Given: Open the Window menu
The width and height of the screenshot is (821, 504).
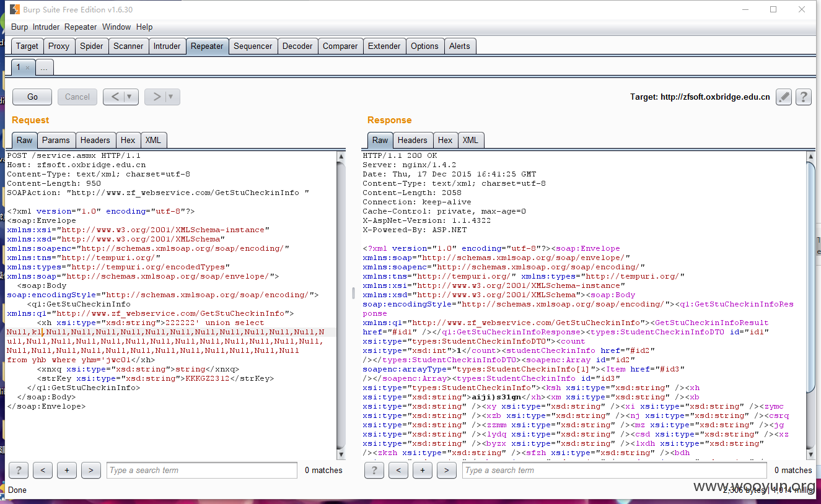Looking at the screenshot, I should tap(116, 27).
